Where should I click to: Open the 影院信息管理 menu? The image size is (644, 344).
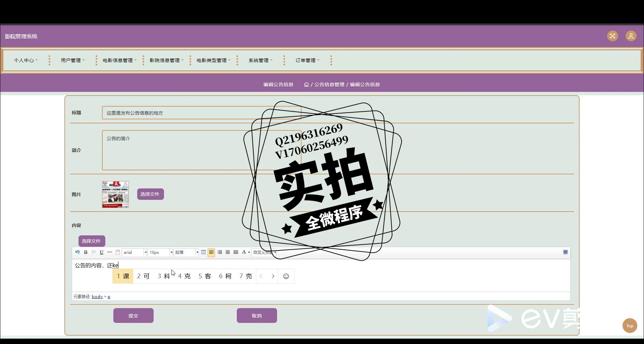coord(166,60)
